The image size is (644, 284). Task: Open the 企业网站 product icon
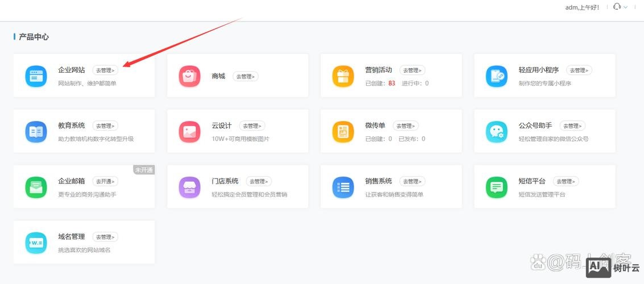(36, 76)
